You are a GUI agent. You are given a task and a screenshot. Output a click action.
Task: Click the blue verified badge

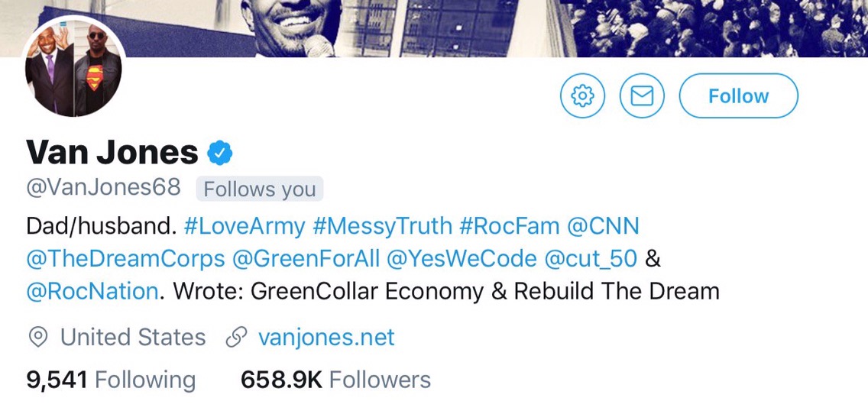(220, 154)
